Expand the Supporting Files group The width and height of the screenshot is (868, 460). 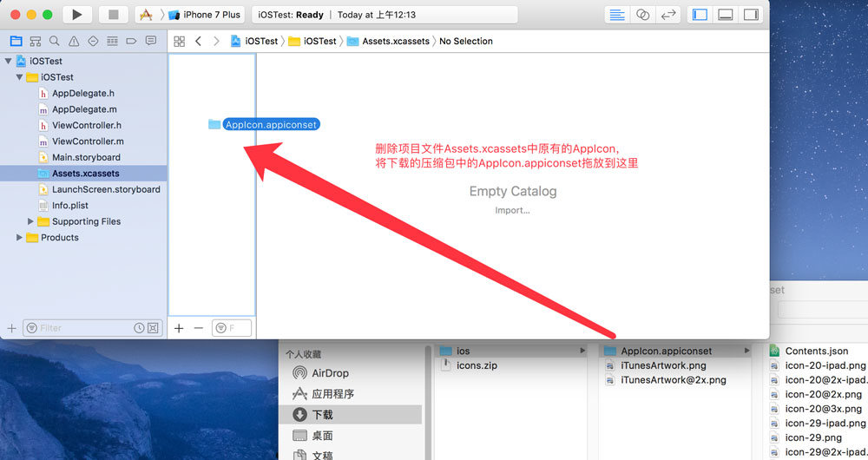tap(30, 221)
